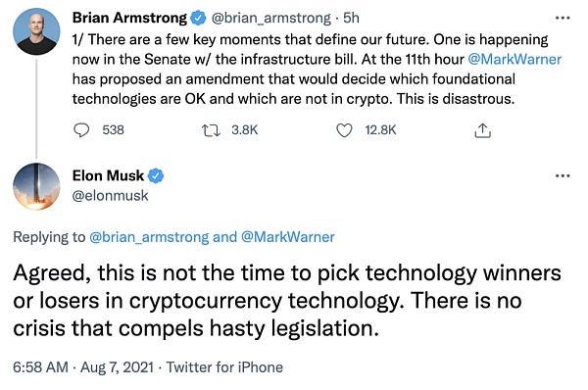This screenshot has height=390, width=588.
Task: Click the retweet icon on Brian Armstrong's tweet
Action: pyautogui.click(x=211, y=130)
